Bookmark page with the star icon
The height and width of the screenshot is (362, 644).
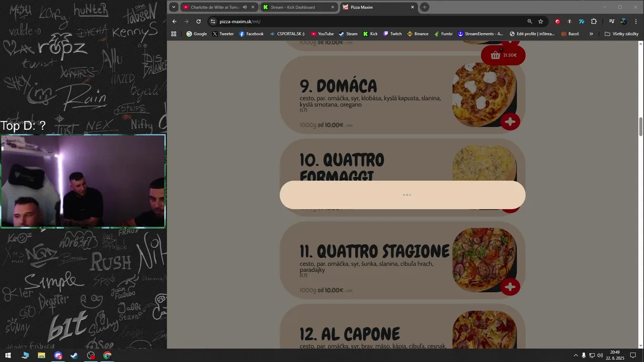(541, 21)
